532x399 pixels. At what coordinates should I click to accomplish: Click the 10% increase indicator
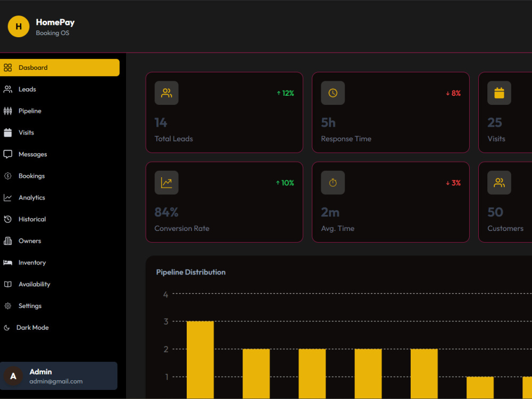(x=285, y=182)
